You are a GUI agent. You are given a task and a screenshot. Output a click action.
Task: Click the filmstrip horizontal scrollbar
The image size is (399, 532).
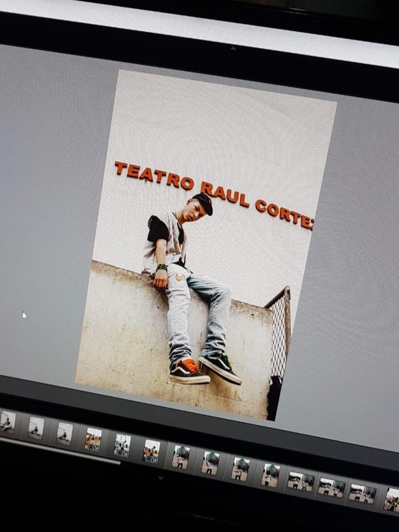click(60, 450)
